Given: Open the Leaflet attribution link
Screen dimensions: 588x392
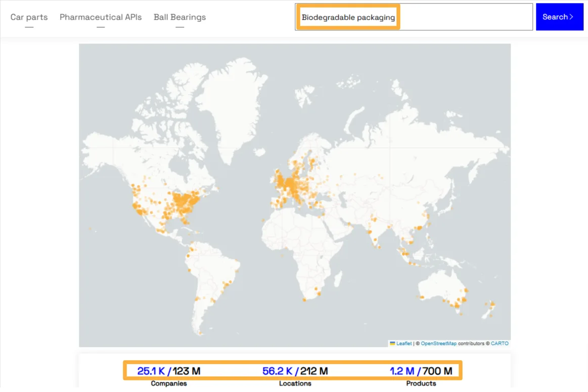Looking at the screenshot, I should pos(404,343).
